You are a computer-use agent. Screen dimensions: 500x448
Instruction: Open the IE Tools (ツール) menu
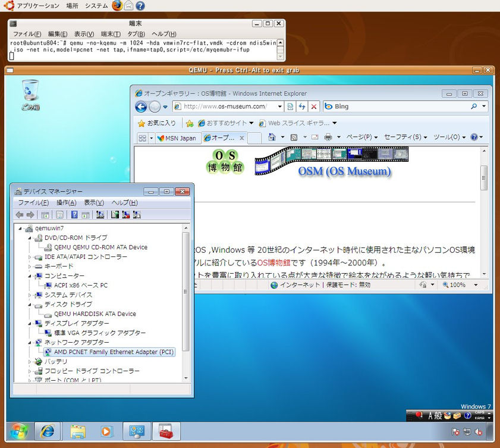(x=449, y=137)
